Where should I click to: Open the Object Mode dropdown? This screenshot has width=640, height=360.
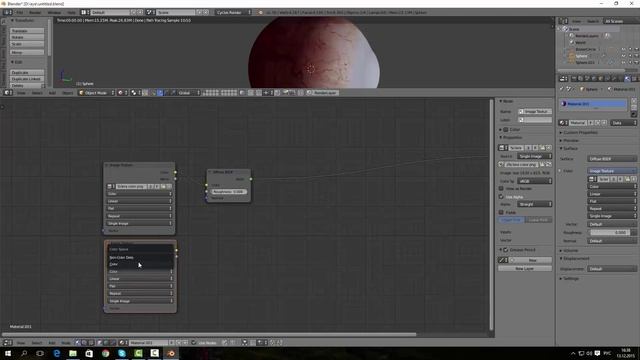(96, 93)
